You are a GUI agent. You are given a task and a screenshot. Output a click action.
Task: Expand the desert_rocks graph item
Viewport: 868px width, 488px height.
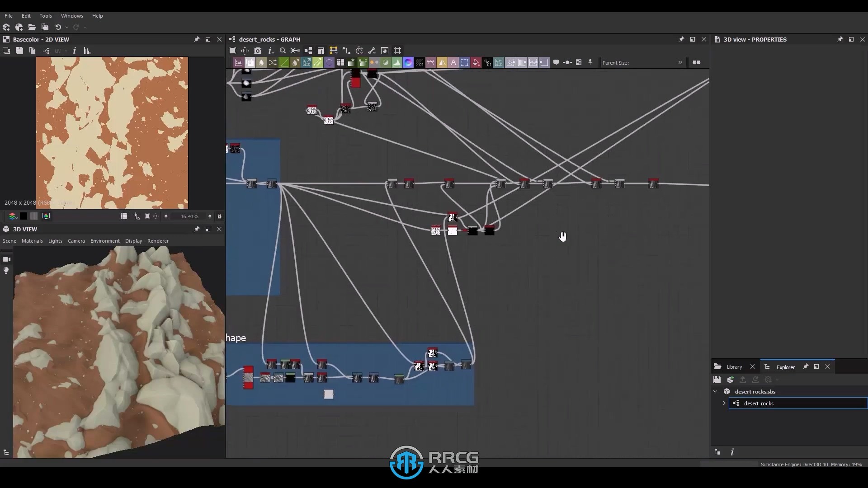(724, 403)
